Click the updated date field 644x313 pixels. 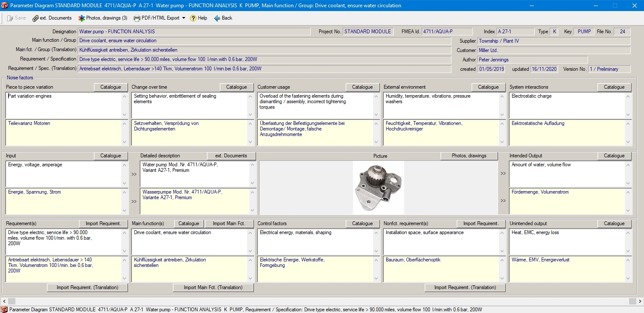coord(544,69)
